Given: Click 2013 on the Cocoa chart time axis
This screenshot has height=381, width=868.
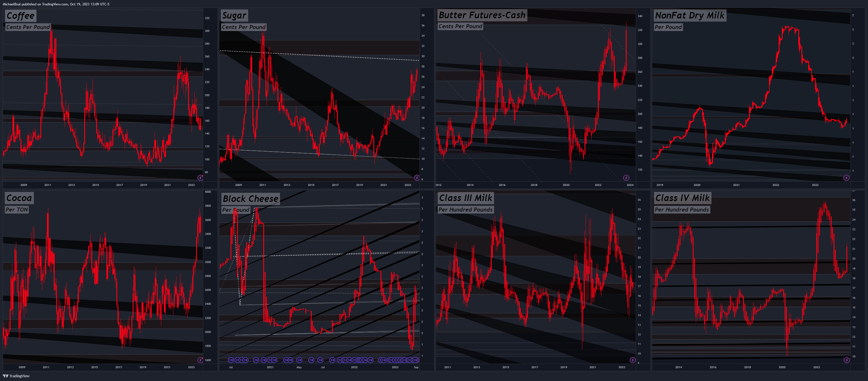Looking at the screenshot, I should click(70, 367).
